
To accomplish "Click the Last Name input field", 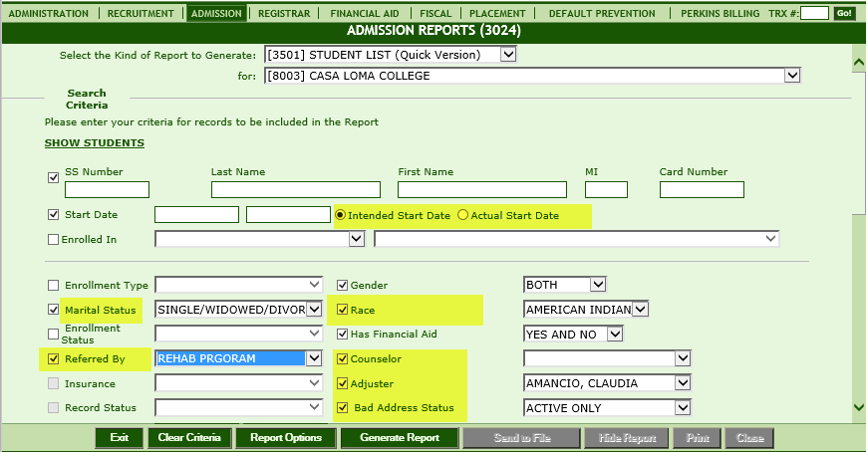I will point(296,190).
